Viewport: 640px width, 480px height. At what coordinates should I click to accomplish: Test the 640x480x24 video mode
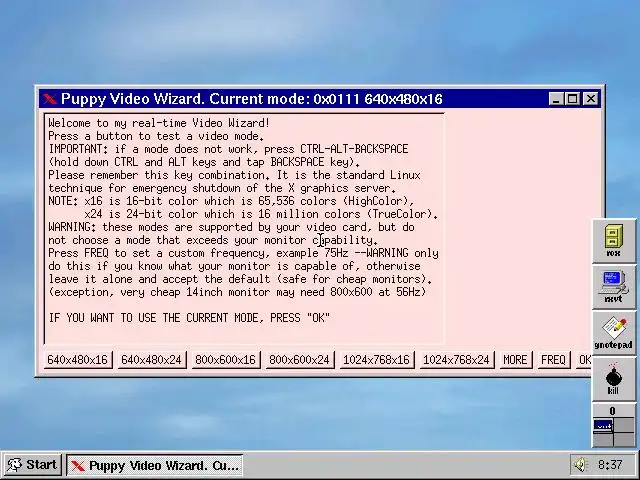151,360
